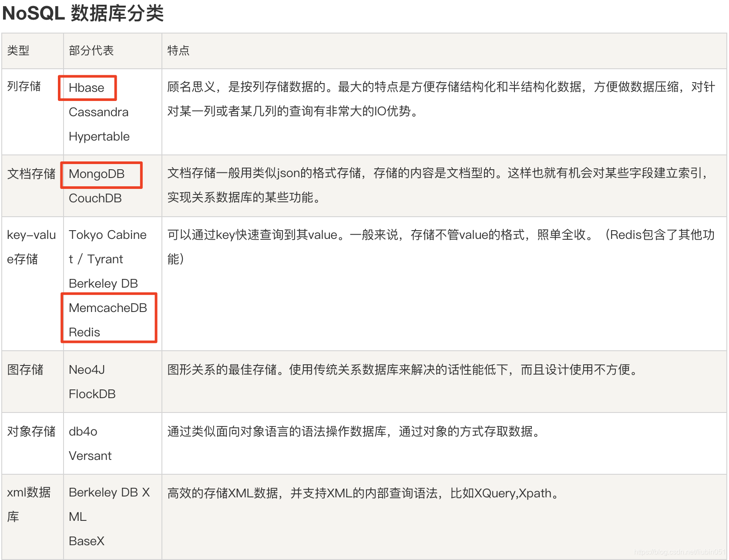Click the 'Berkeley DB' key-value entry

(x=103, y=283)
